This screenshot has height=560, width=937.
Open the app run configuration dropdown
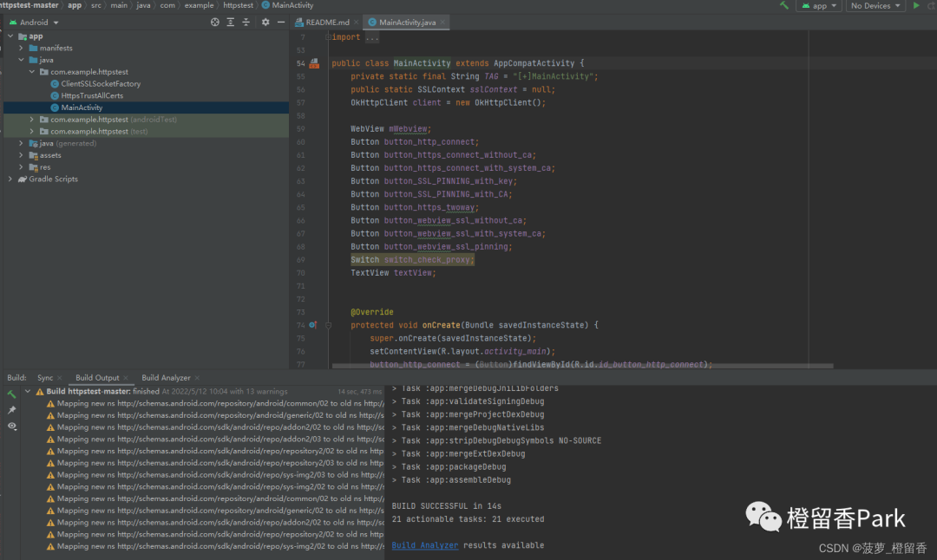coord(821,6)
